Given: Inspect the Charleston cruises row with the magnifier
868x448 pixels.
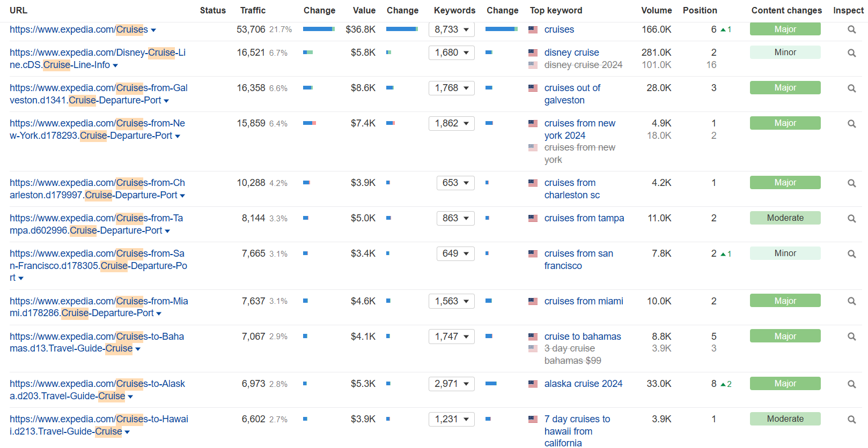Looking at the screenshot, I should 851,183.
